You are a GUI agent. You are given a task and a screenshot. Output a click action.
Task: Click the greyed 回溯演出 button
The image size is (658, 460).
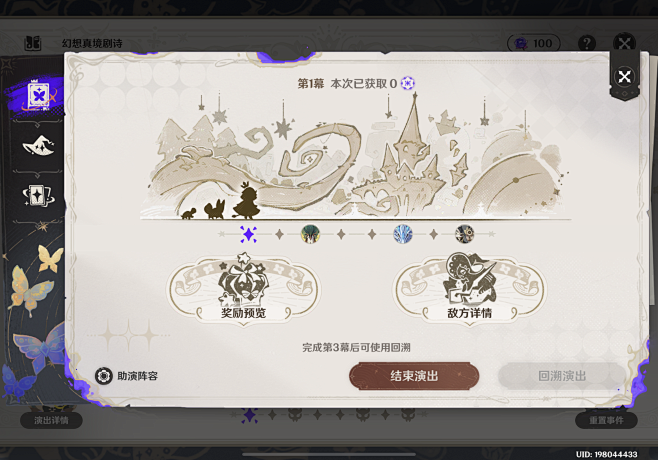click(561, 376)
